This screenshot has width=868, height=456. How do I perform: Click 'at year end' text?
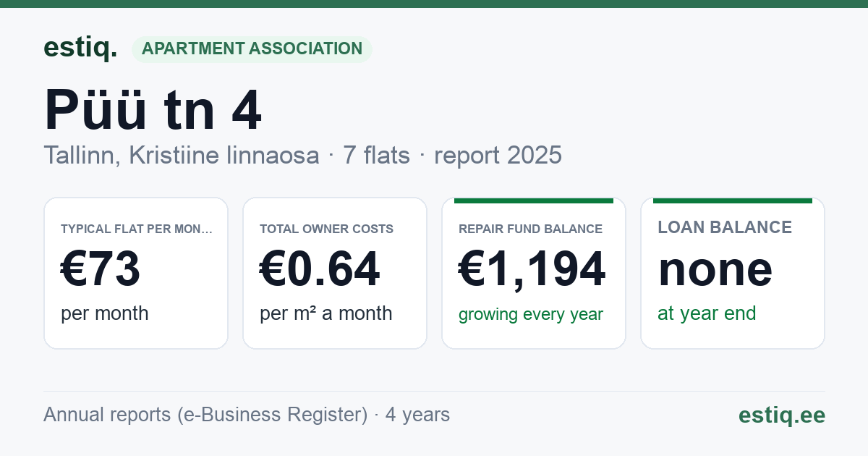pos(707,313)
